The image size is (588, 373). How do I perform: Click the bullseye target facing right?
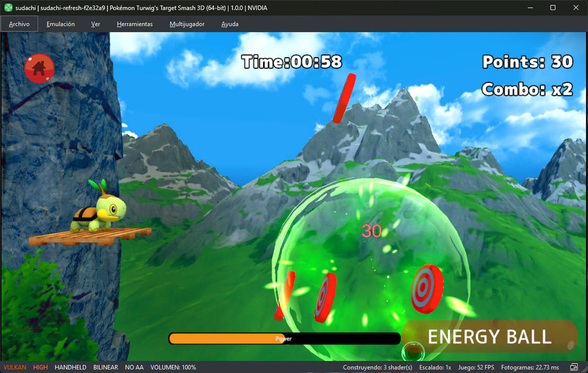(x=427, y=288)
